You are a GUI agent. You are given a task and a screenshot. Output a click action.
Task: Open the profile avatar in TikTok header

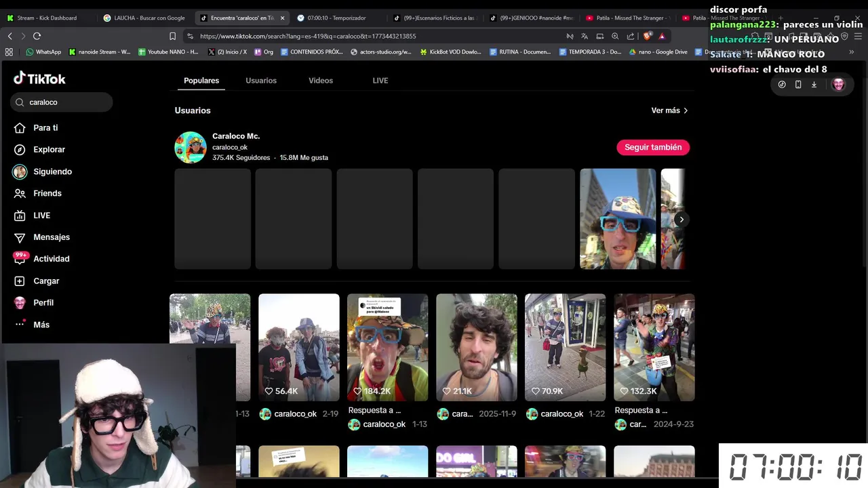tap(838, 85)
